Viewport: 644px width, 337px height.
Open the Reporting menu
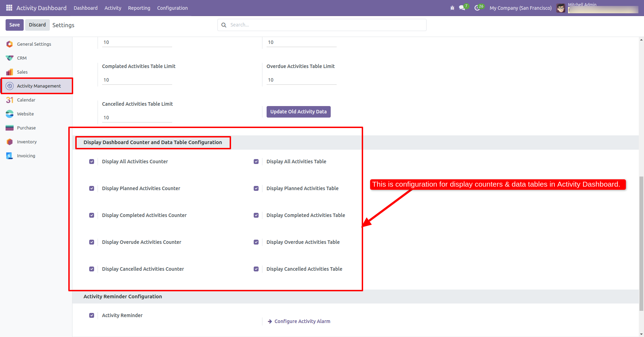point(139,8)
